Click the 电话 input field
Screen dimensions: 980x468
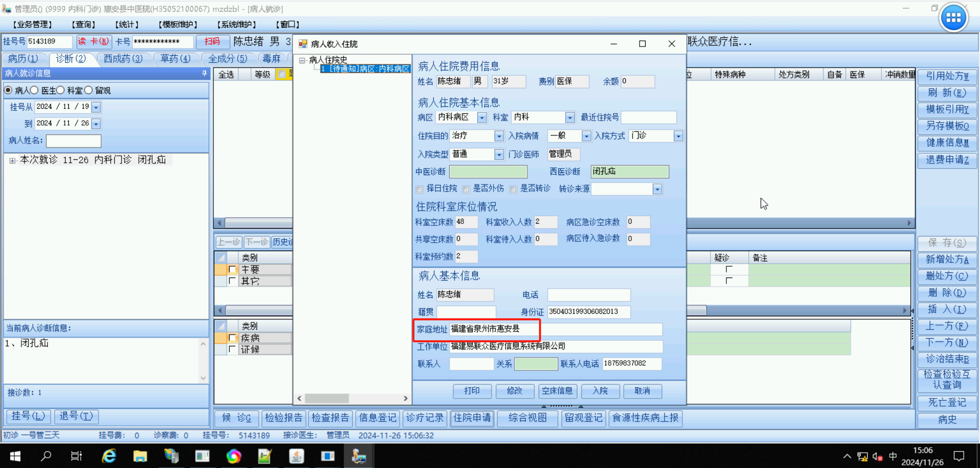589,295
